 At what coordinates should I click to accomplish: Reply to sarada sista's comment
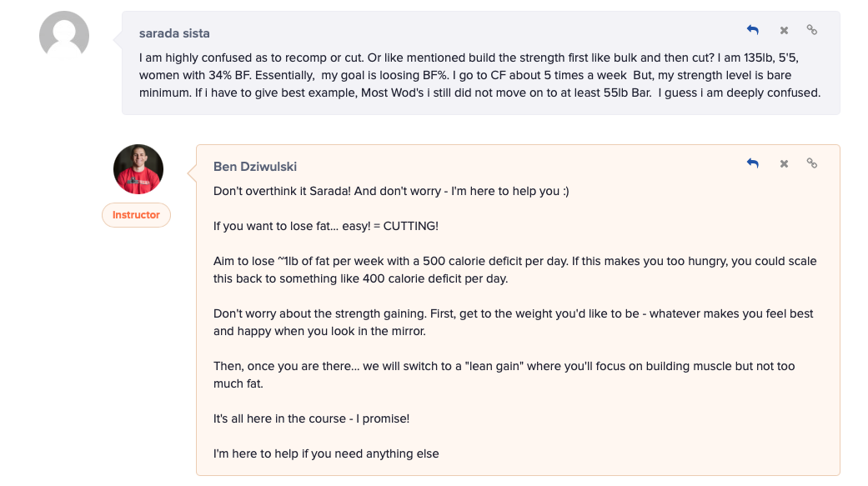point(752,30)
